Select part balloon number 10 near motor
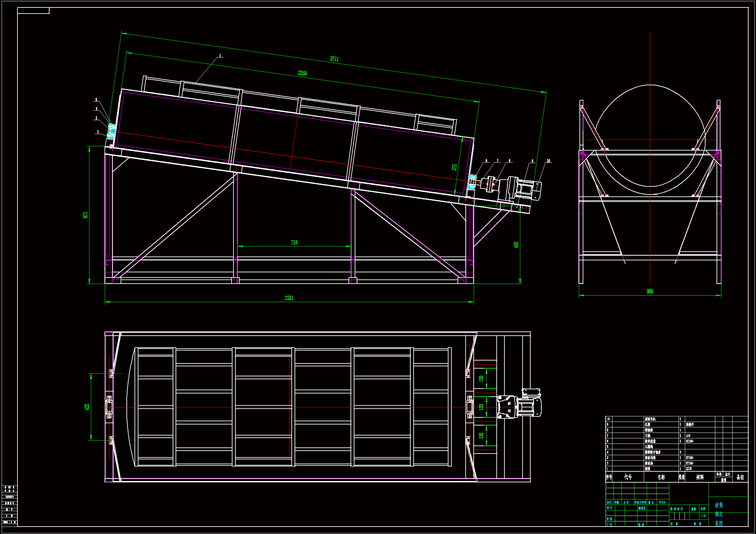This screenshot has height=534, width=756. point(548,161)
